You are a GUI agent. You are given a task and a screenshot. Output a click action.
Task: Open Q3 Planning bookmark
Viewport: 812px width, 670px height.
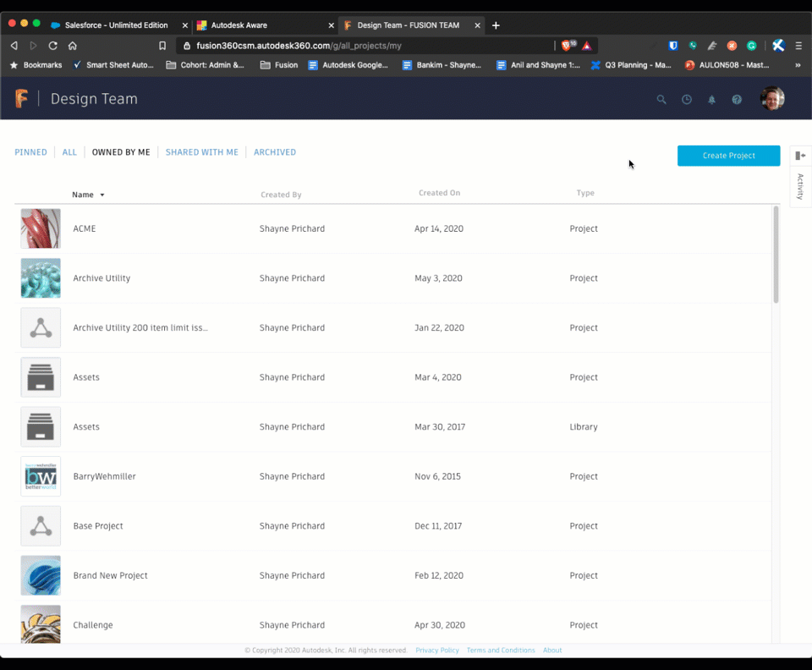[631, 65]
